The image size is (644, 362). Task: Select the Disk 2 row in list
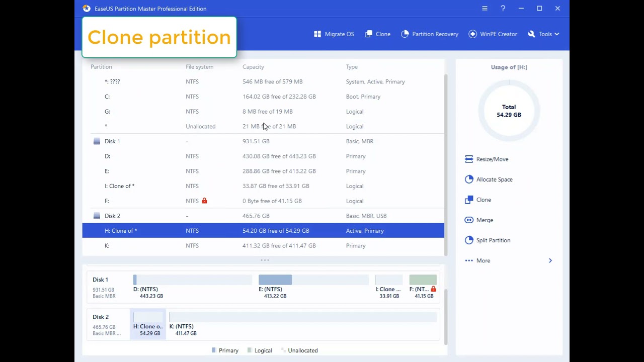263,216
